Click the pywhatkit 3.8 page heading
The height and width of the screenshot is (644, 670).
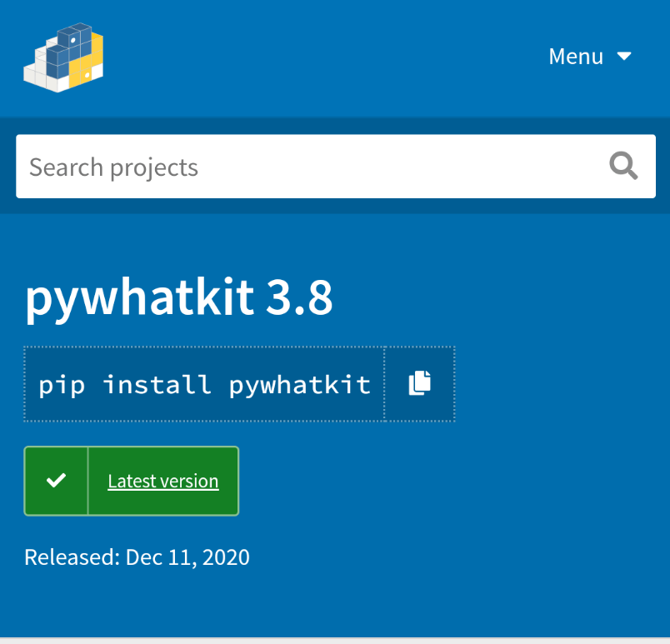pyautogui.click(x=179, y=297)
